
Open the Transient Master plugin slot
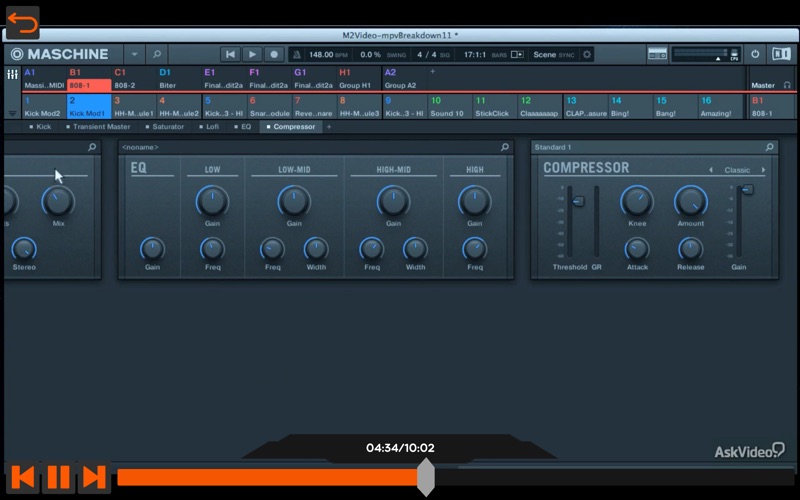(x=98, y=127)
